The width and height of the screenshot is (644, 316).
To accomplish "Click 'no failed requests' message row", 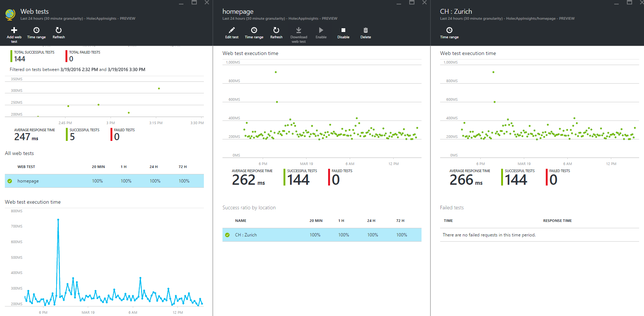I will click(539, 235).
